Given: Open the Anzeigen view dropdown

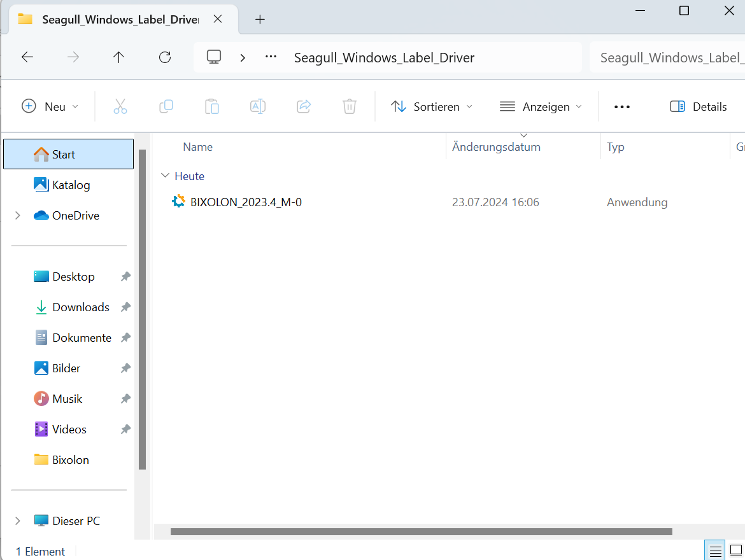Looking at the screenshot, I should (541, 106).
